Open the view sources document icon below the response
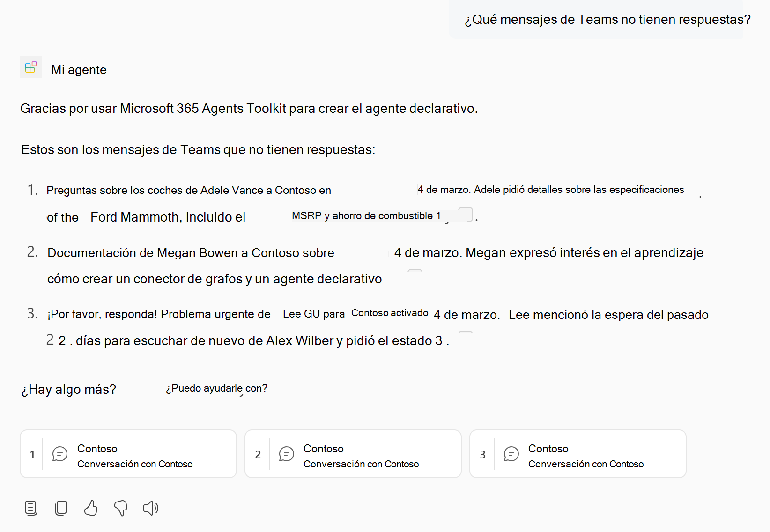This screenshot has height=532, width=770. [31, 508]
